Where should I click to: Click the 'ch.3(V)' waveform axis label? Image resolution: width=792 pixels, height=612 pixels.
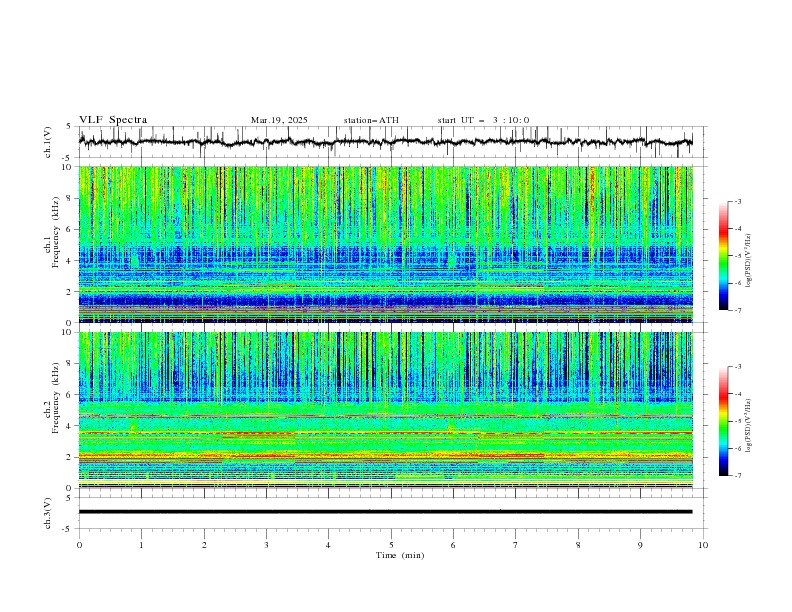coord(48,513)
